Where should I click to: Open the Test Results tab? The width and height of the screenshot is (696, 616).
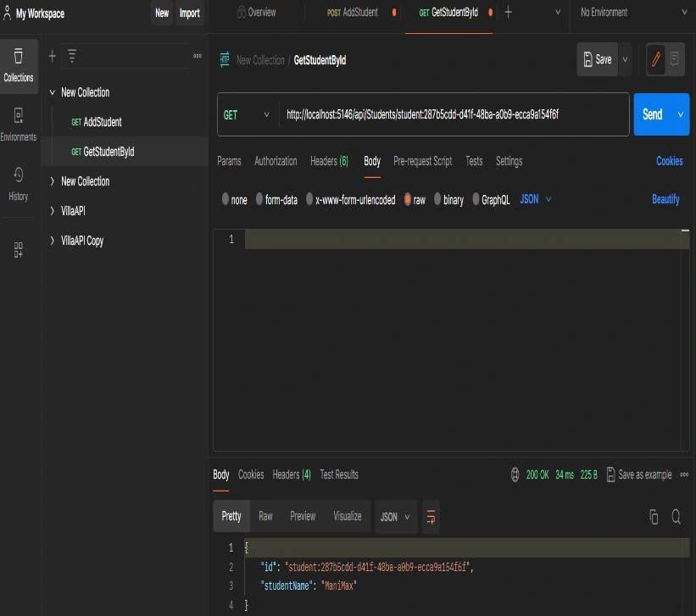point(339,474)
